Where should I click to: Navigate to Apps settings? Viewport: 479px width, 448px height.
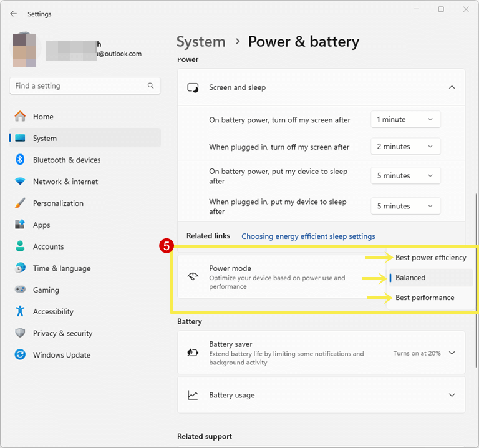tap(85, 225)
